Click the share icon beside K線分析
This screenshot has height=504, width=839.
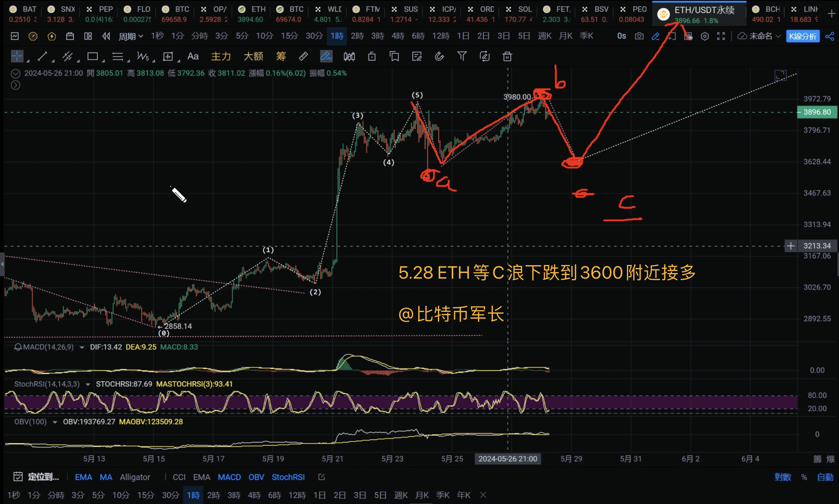830,36
